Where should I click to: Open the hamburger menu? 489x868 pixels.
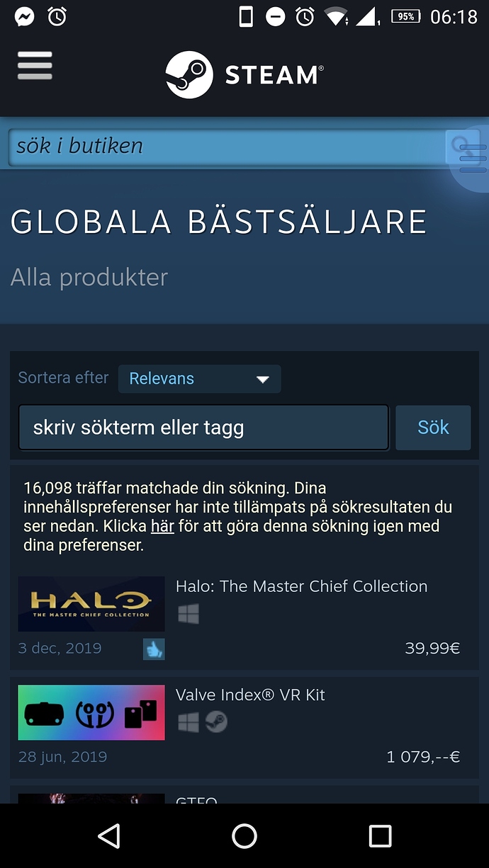click(x=35, y=66)
